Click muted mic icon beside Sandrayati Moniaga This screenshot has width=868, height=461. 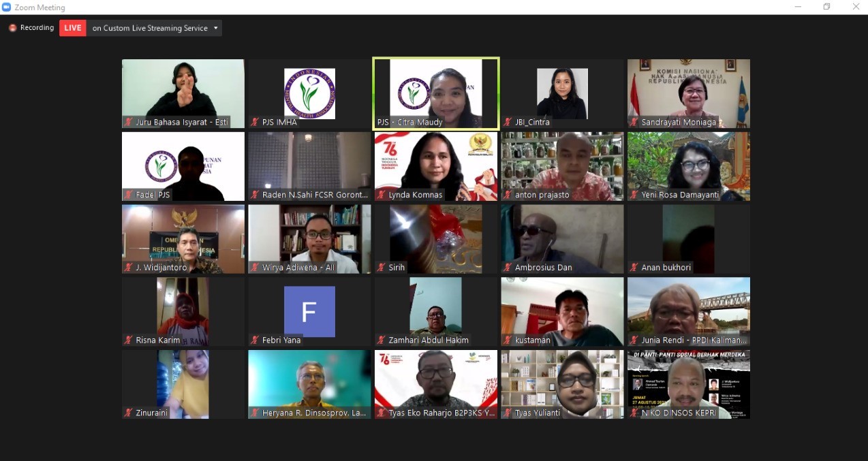coord(634,122)
